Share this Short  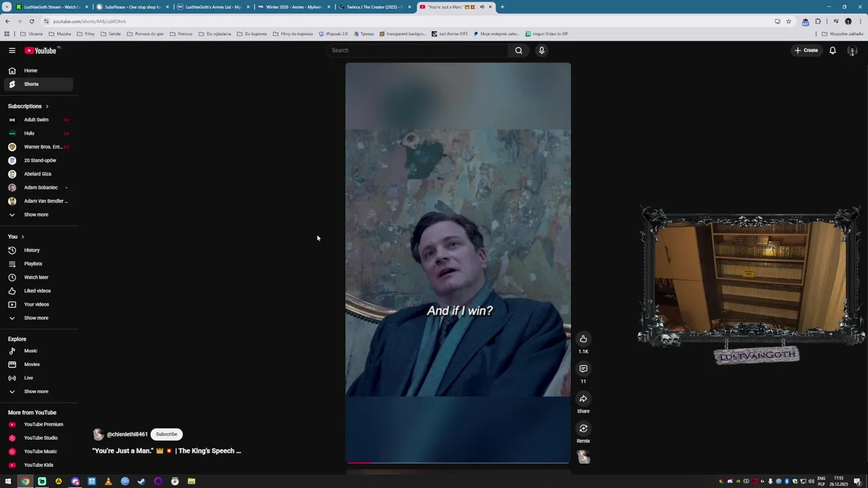pos(583,399)
